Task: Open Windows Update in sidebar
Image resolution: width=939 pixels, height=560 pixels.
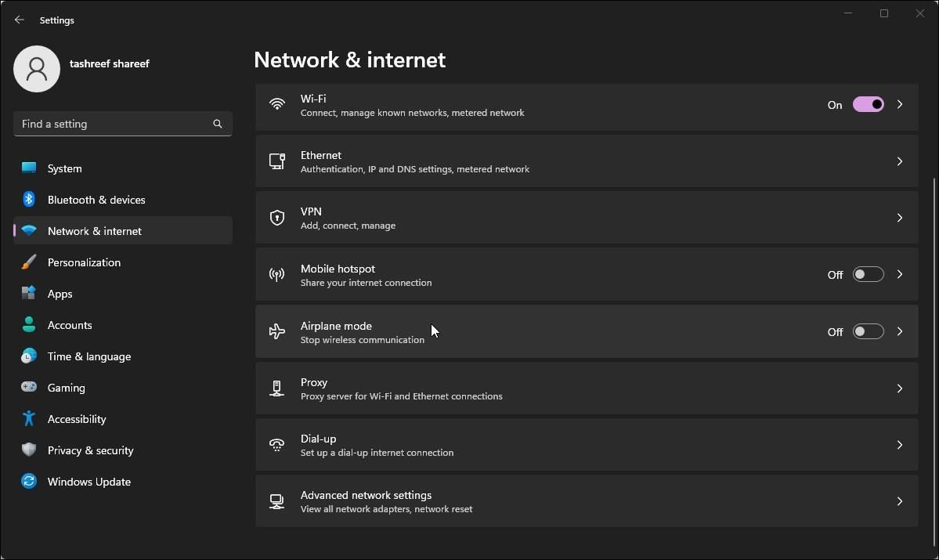Action: 88,482
